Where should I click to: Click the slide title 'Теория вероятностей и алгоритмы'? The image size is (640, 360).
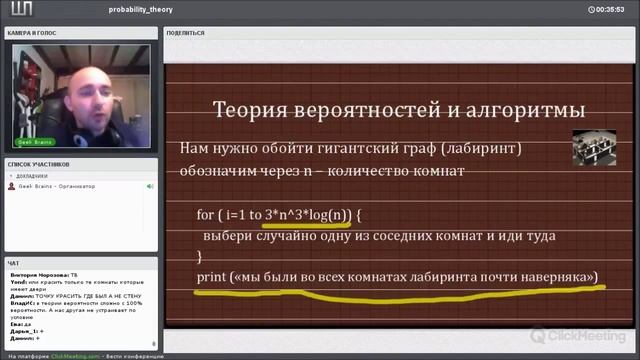point(399,109)
